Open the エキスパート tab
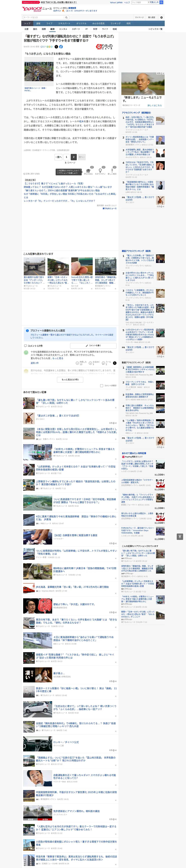Screen dimensions: 186x868 pyautogui.click(x=64, y=24)
